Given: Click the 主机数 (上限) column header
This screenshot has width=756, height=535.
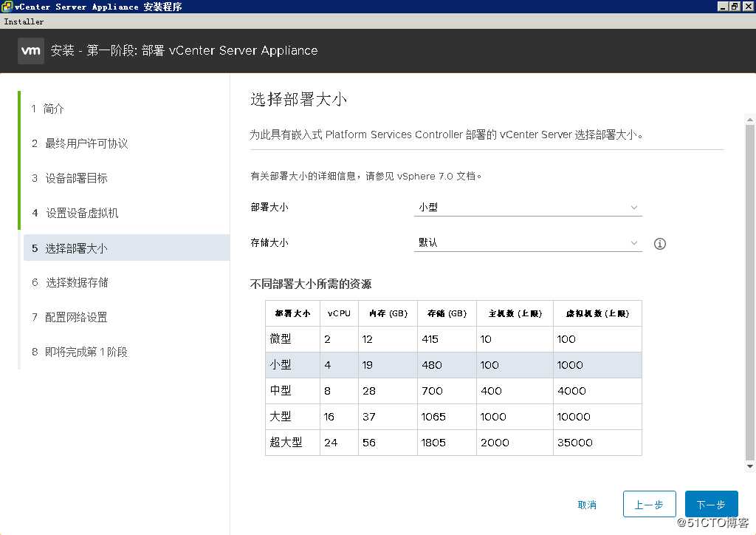Looking at the screenshot, I should coord(515,313).
